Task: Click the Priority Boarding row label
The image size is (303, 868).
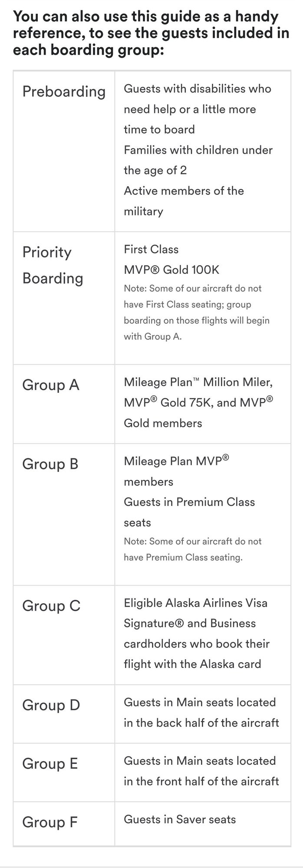Action: (x=53, y=265)
